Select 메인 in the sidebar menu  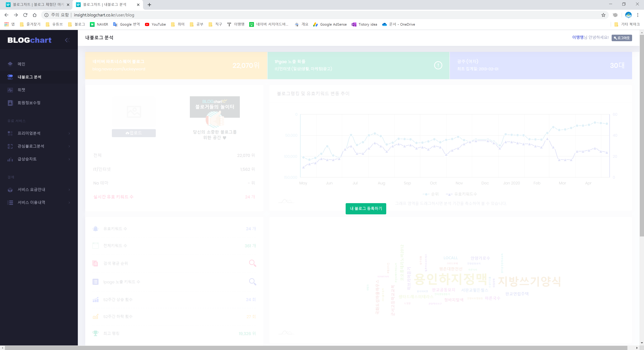pos(21,64)
